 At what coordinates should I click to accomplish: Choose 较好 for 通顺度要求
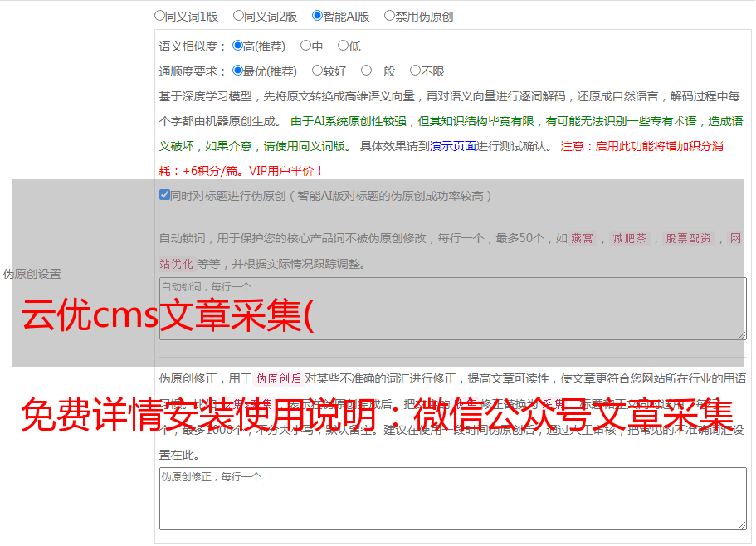pyautogui.click(x=317, y=71)
